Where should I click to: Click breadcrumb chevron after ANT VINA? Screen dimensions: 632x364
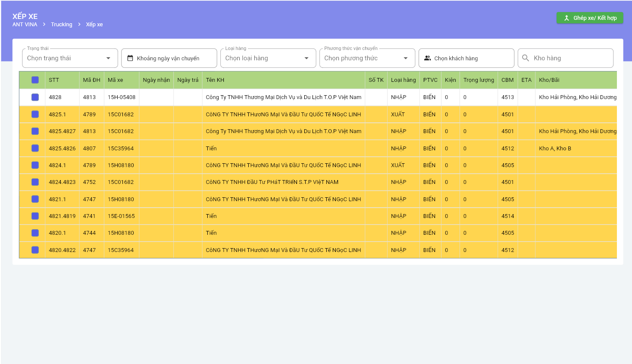[44, 25]
